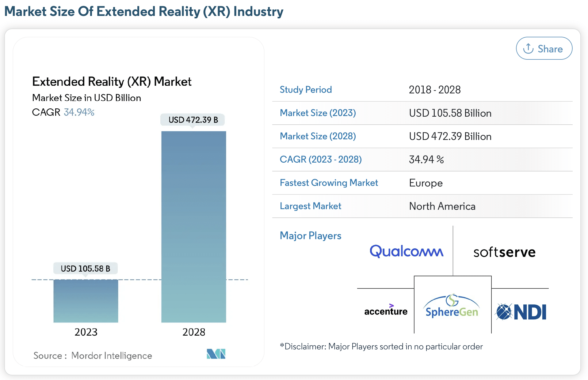Click the CAGR 34.94% value text
Image resolution: width=588 pixels, height=380 pixels.
pos(79,112)
